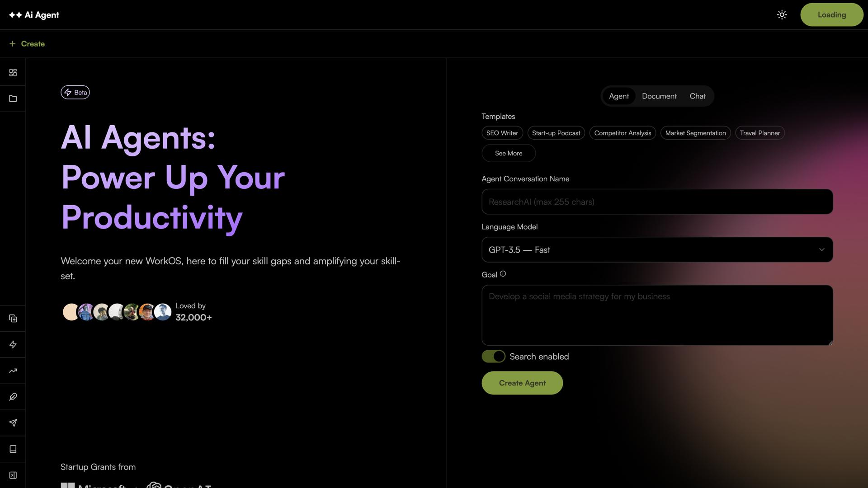Disable the Search enabled switch
This screenshot has height=488, width=868.
click(493, 357)
